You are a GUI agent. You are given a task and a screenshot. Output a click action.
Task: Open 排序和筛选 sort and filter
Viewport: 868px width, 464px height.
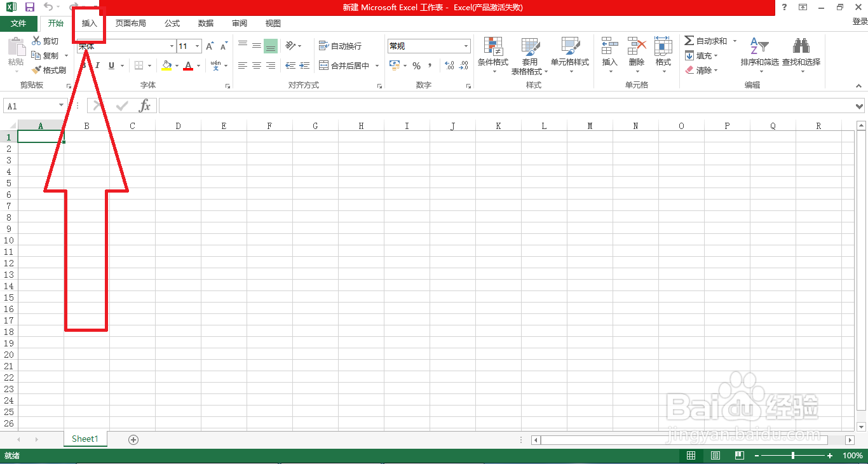(759, 55)
